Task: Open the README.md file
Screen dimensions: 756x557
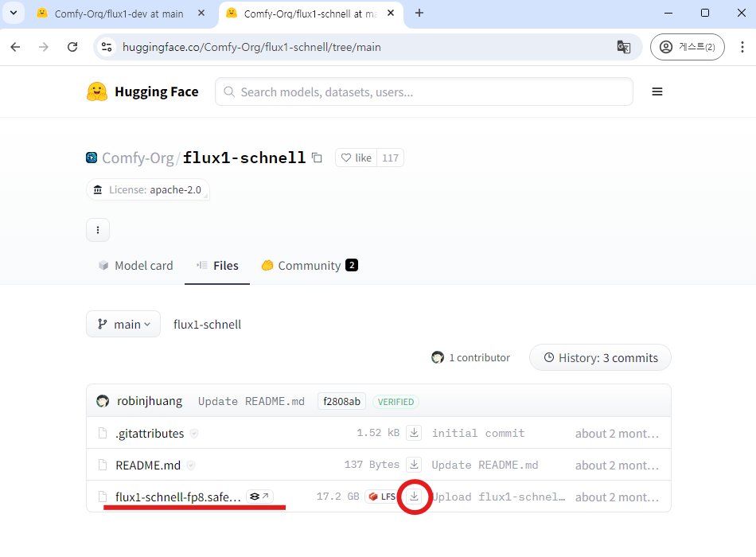Action: (148, 465)
